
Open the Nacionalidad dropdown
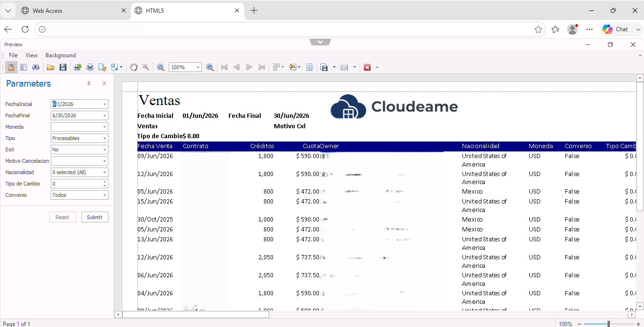104,172
